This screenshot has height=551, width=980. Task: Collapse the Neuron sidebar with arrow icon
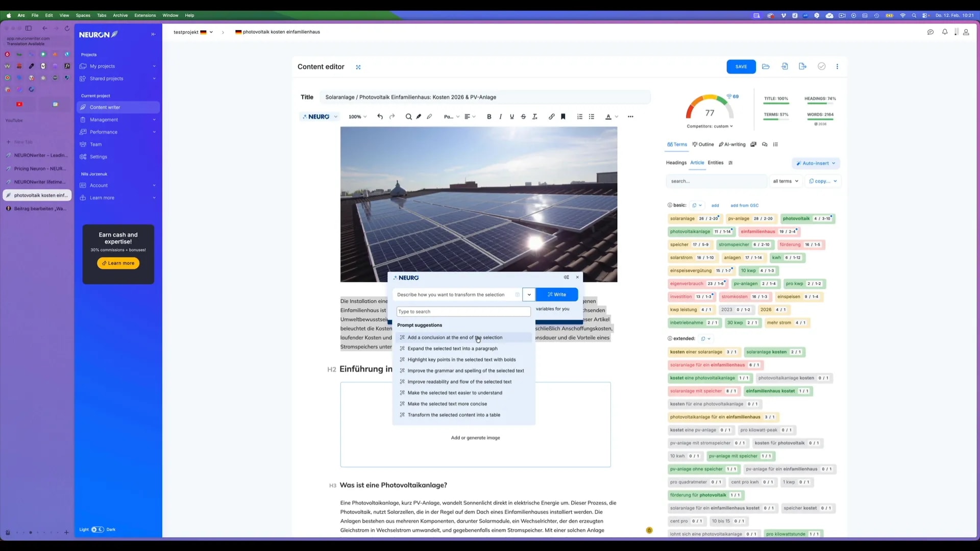(153, 34)
